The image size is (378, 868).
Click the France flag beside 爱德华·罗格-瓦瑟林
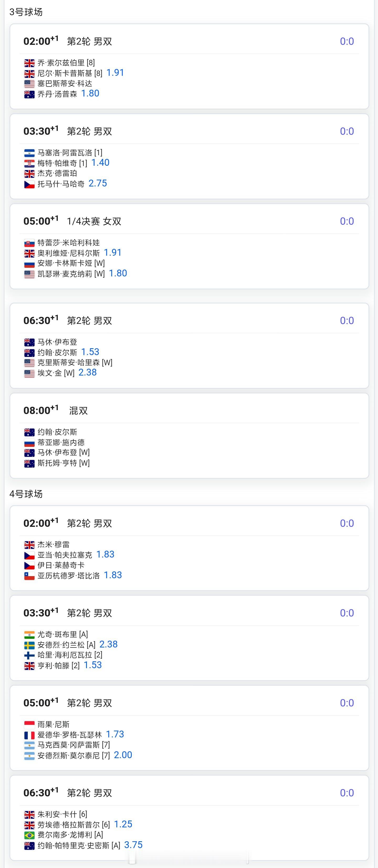29,735
